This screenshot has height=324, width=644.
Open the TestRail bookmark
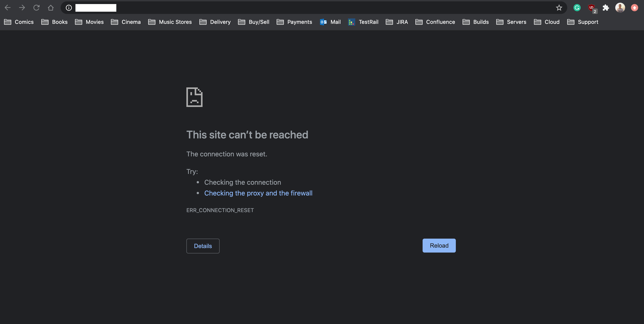tap(363, 22)
